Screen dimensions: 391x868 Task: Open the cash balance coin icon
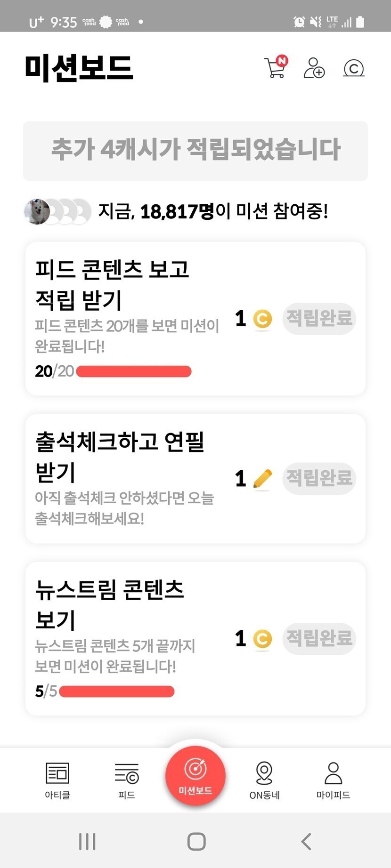[x=354, y=68]
